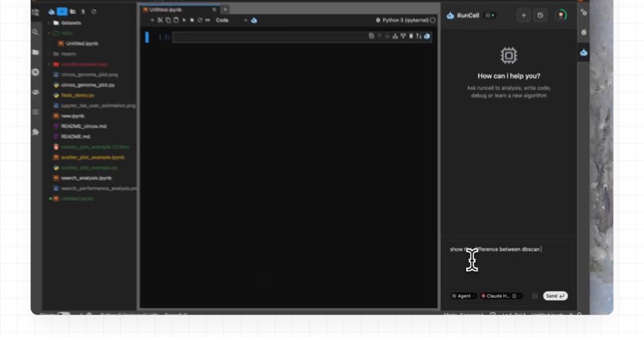The width and height of the screenshot is (644, 338).
Task: Open the table of contents sidebar icon
Action: (x=35, y=112)
